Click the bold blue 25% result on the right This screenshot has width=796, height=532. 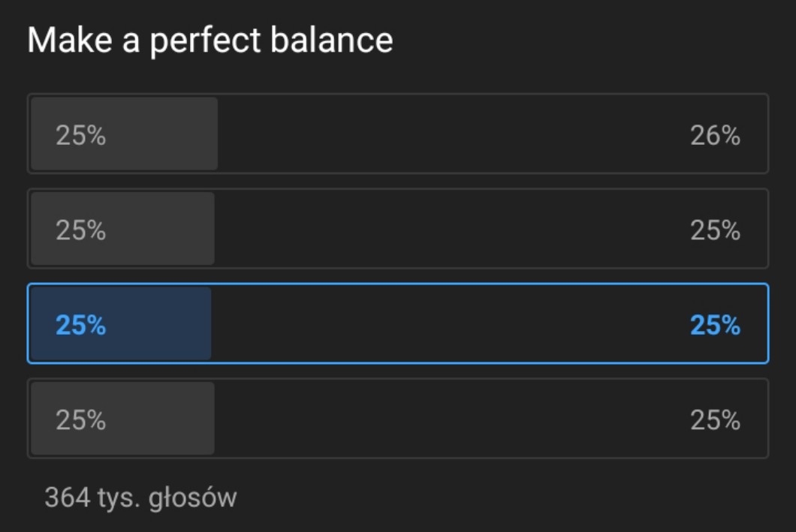(715, 326)
